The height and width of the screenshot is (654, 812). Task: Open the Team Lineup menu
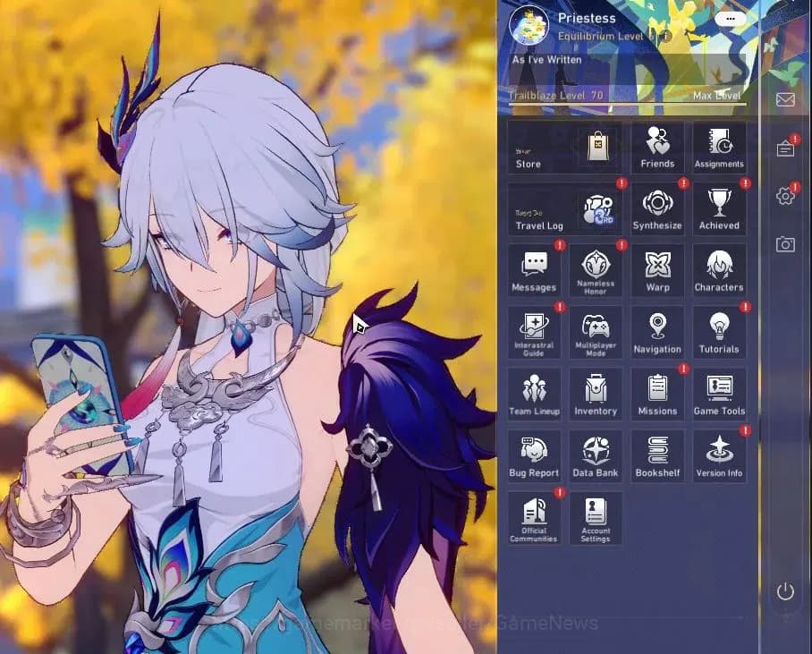click(x=534, y=395)
